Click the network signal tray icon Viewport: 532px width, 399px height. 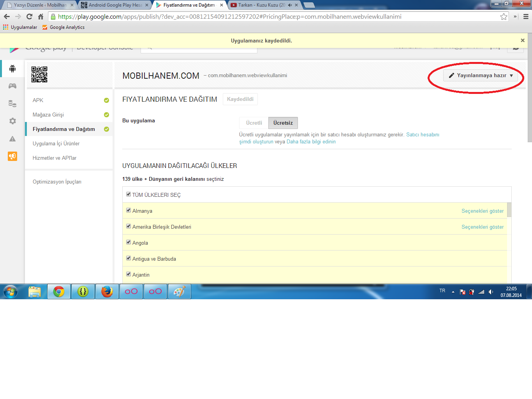click(x=481, y=292)
